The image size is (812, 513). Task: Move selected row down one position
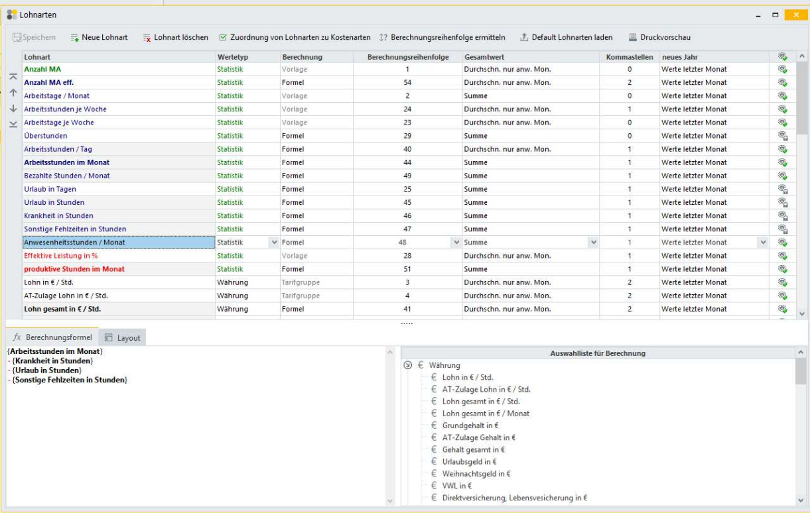(13, 108)
